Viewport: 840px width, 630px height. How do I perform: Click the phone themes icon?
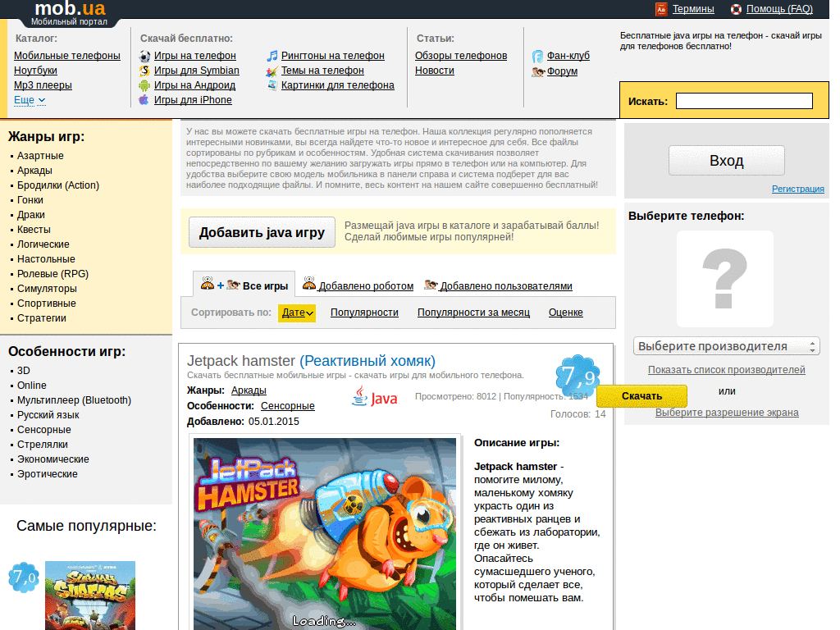272,71
